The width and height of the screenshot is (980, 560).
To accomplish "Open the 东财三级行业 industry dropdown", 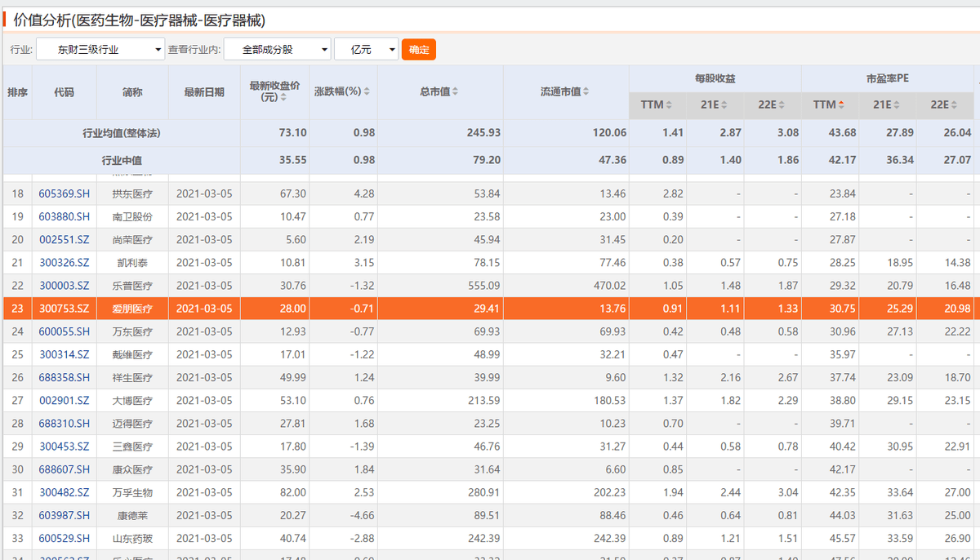I will (100, 50).
